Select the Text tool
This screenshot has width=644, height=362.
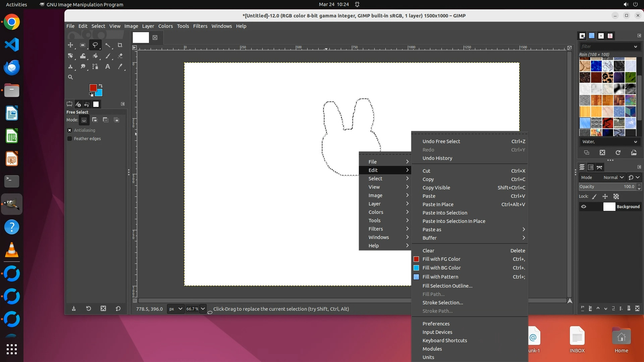tap(108, 67)
